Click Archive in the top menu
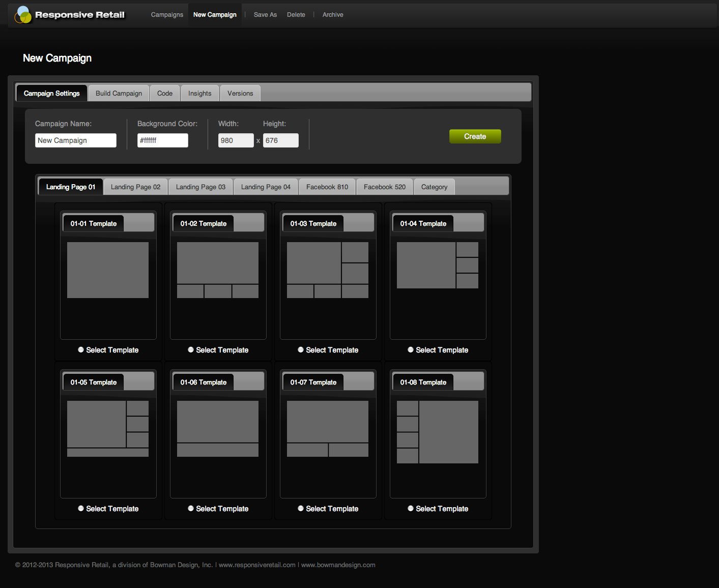The width and height of the screenshot is (719, 588). point(333,15)
